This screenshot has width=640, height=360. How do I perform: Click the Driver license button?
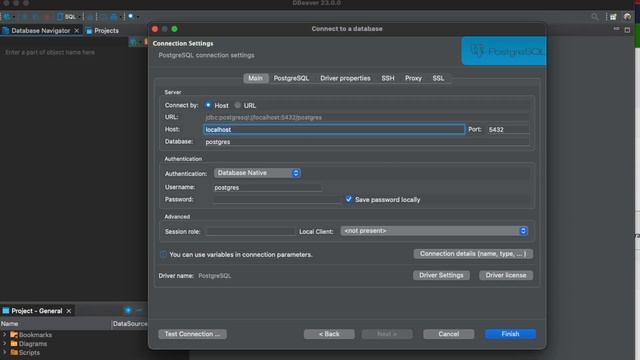[506, 275]
